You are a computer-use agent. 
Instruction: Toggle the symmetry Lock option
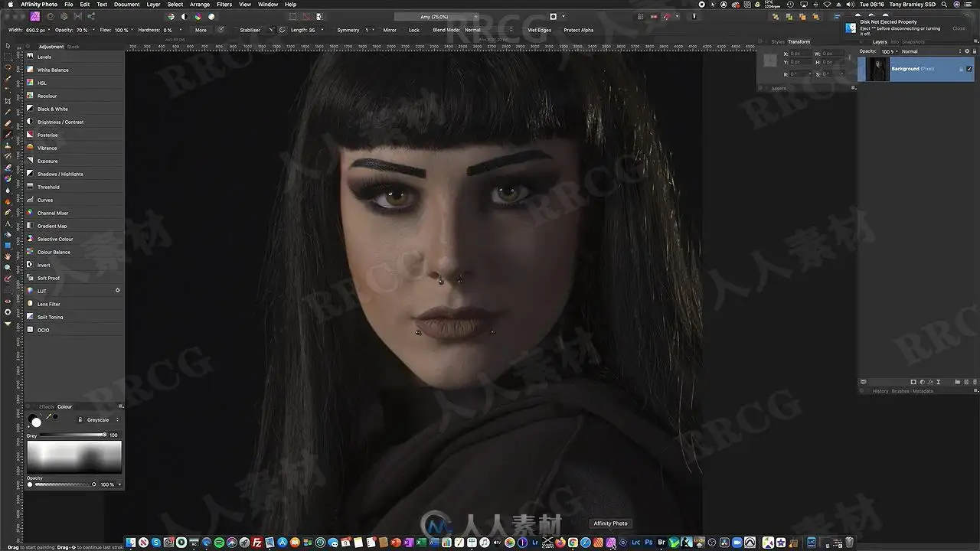414,30
